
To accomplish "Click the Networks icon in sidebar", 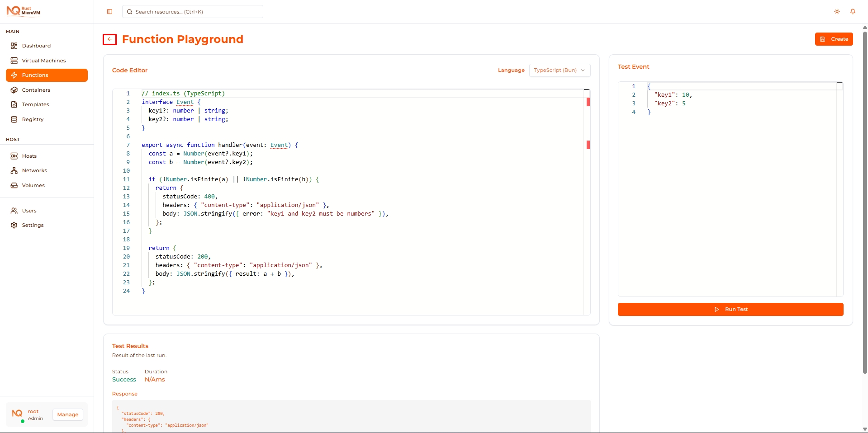I will tap(14, 170).
